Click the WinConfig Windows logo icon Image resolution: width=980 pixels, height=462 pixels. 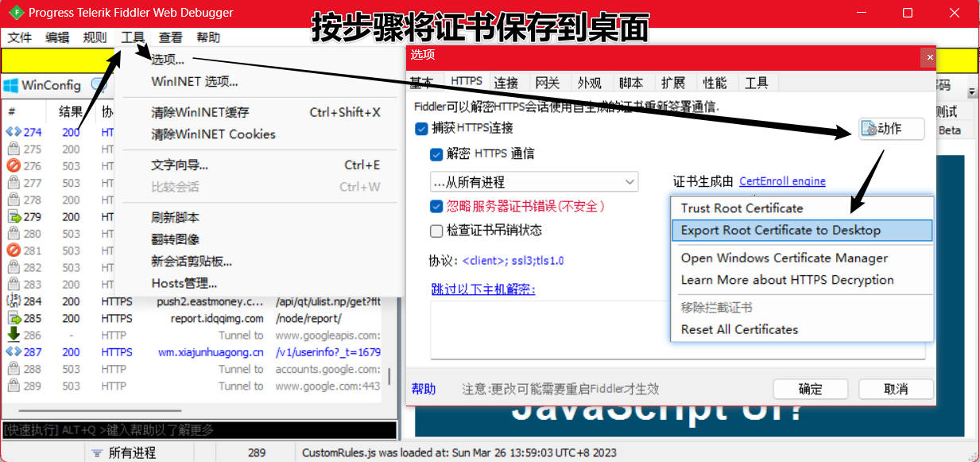(x=11, y=85)
